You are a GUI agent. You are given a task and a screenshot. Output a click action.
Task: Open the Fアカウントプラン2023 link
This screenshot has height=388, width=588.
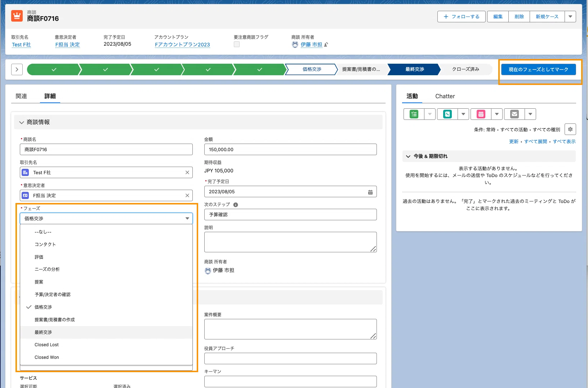[182, 45]
